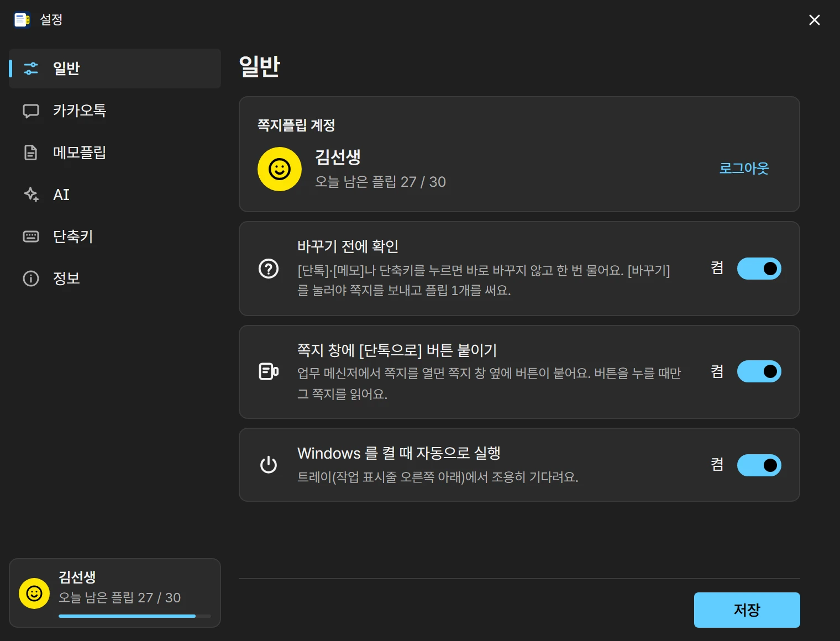
Task: Click the 쪽지플립 계정 heading
Action: (x=296, y=125)
